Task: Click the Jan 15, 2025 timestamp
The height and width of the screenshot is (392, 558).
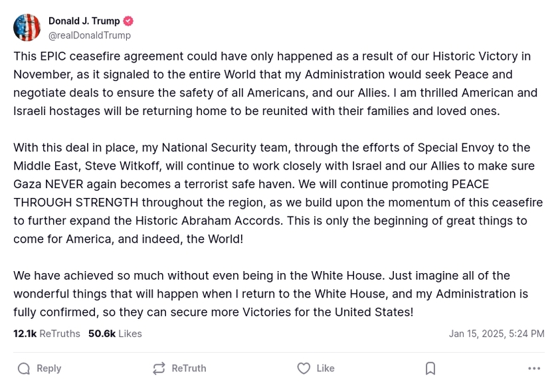Action: tap(496, 334)
